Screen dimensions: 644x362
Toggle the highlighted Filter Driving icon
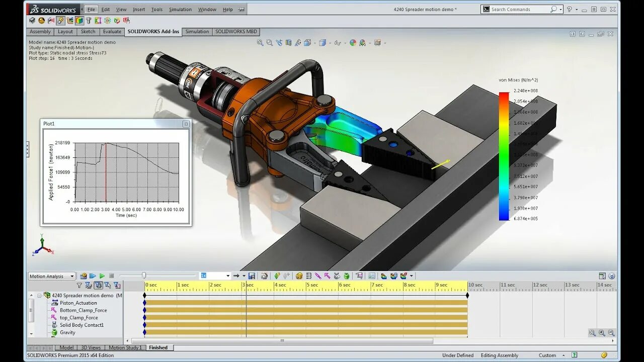coord(98,285)
